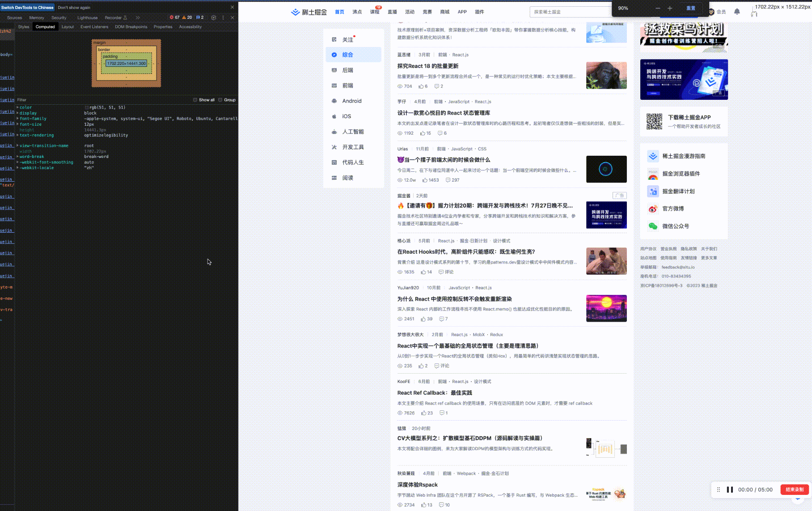Open DevTools three-dot customize menu
This screenshot has height=511, width=812.
(223, 17)
